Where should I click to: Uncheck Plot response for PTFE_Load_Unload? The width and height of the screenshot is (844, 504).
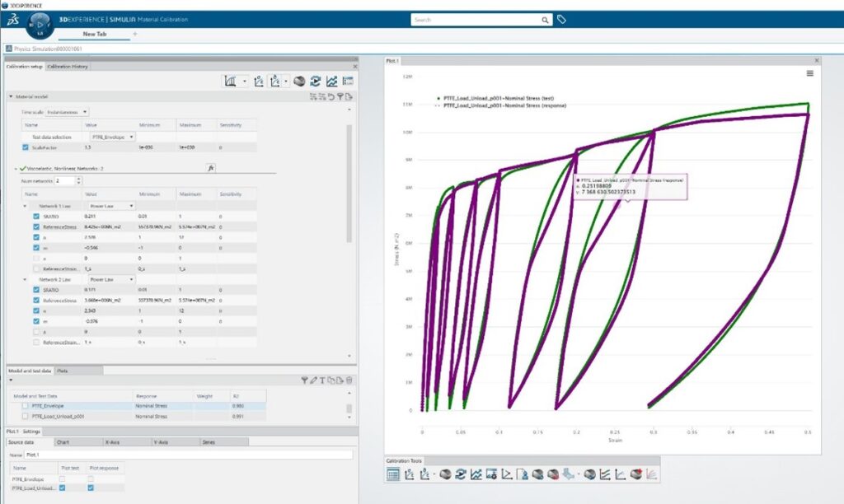click(x=91, y=488)
